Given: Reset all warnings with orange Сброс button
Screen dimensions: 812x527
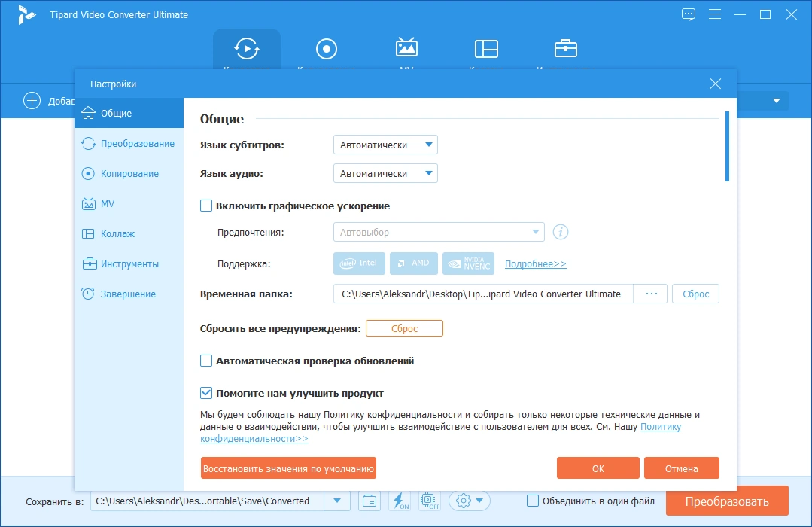Looking at the screenshot, I should (x=404, y=328).
